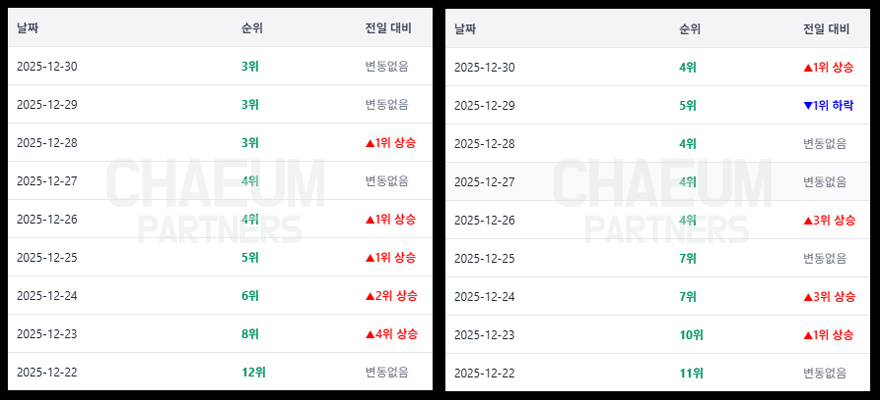The height and width of the screenshot is (400, 880).
Task: Select the 6위 rank cell
Action: (x=250, y=296)
